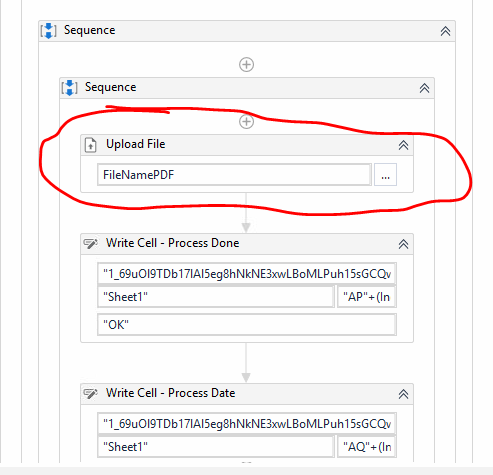Click the Upload File activity icon

click(x=90, y=145)
